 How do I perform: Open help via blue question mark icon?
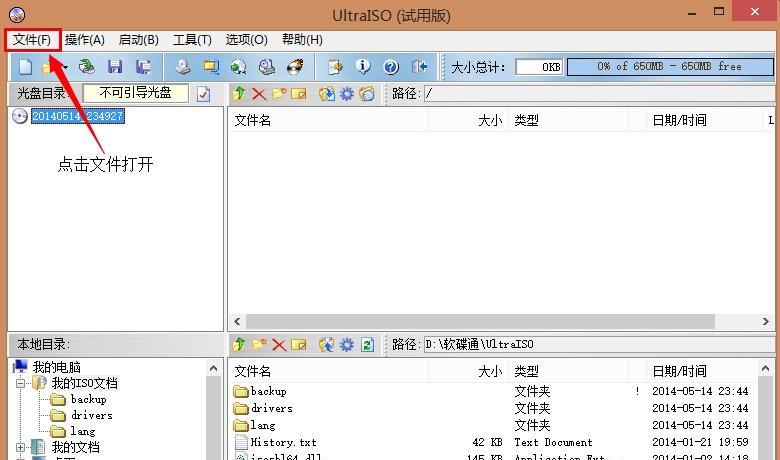point(391,67)
